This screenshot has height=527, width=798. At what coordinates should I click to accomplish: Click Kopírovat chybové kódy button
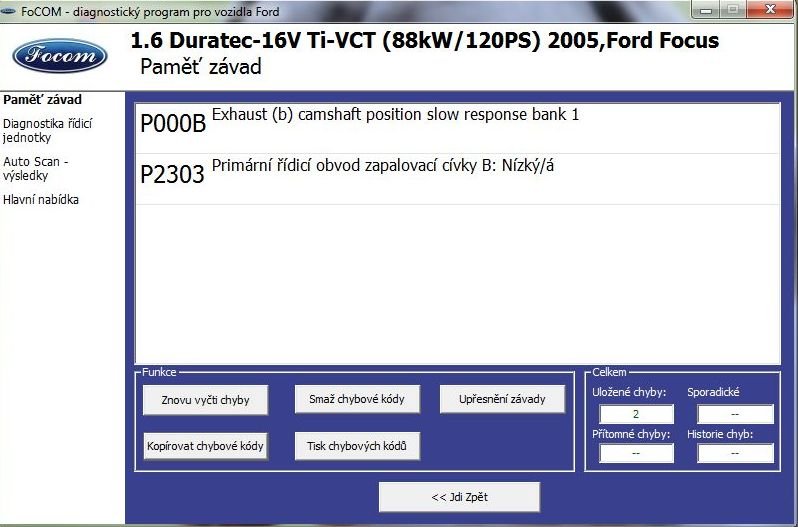[x=204, y=446]
